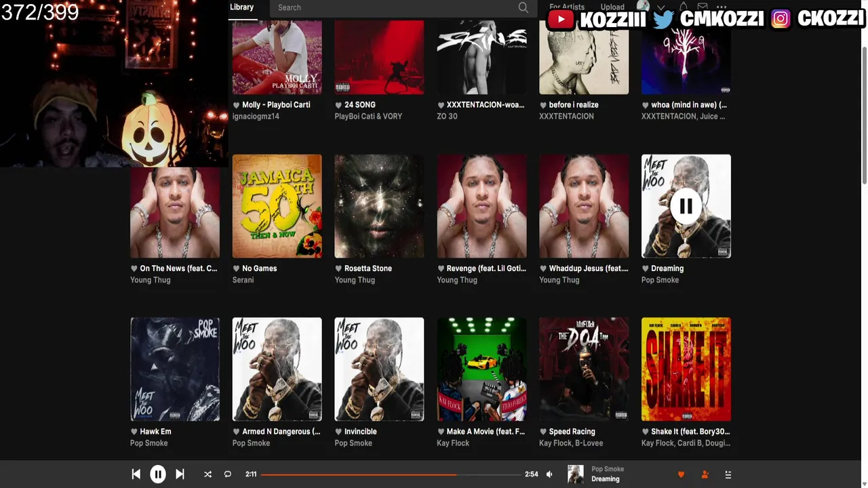Screen dimensions: 868x488
Task: Click heart next to Make A Movie
Action: [441, 432]
